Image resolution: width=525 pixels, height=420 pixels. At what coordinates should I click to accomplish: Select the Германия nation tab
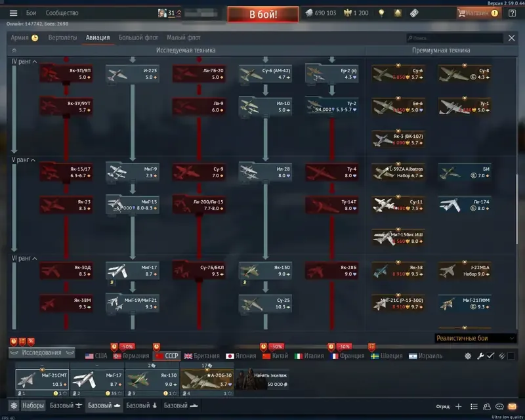pos(131,356)
